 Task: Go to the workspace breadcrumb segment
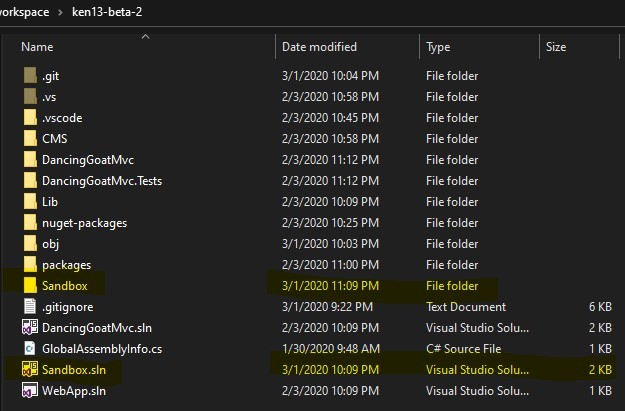coord(24,12)
